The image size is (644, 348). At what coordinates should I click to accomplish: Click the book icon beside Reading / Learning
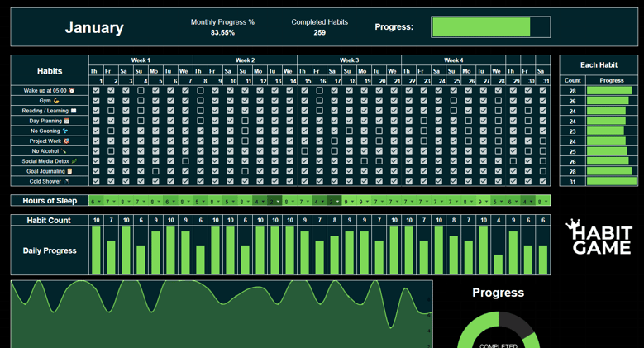tap(74, 111)
